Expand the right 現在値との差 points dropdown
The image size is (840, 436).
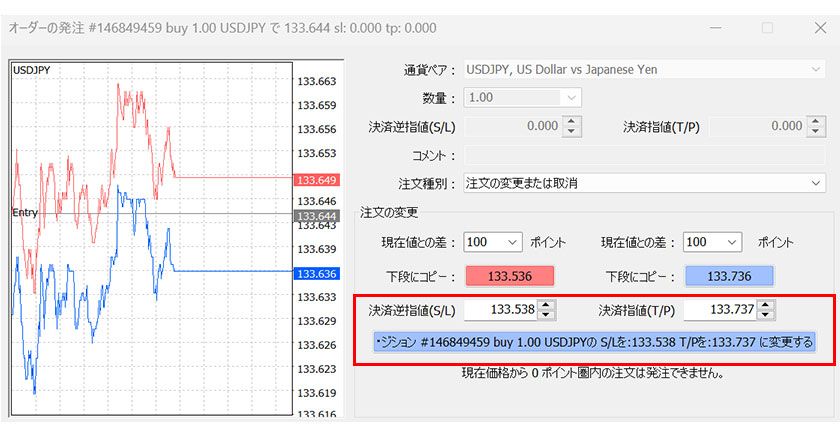(713, 242)
